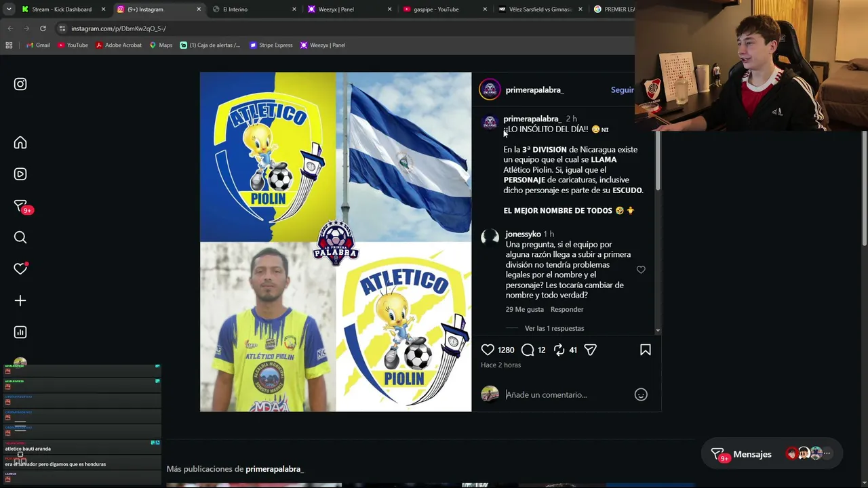Switch to the PREMIER LEA tab
The width and height of the screenshot is (868, 488).
click(x=614, y=9)
